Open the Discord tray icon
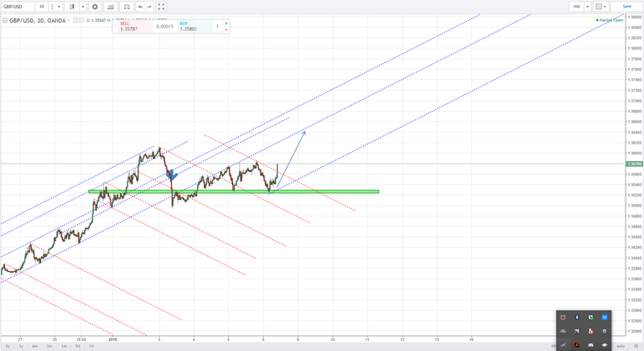The height and width of the screenshot is (351, 644). 590,344
